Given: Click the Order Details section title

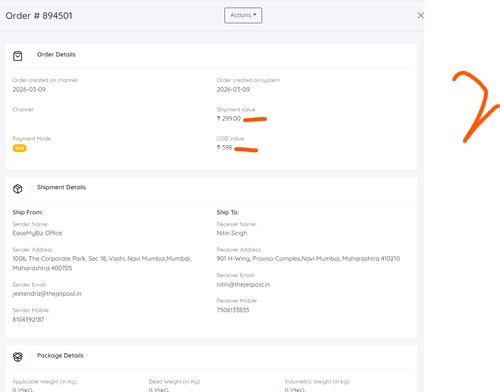Looking at the screenshot, I should (x=56, y=54).
